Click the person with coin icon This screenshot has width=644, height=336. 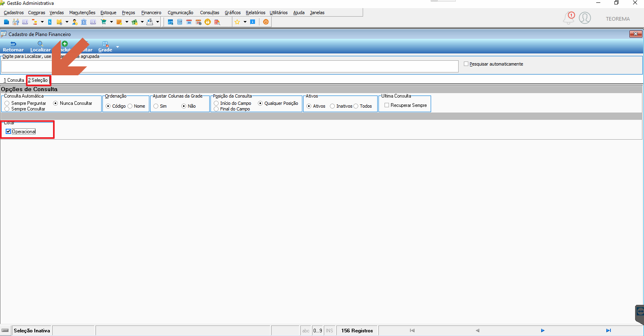tap(75, 22)
